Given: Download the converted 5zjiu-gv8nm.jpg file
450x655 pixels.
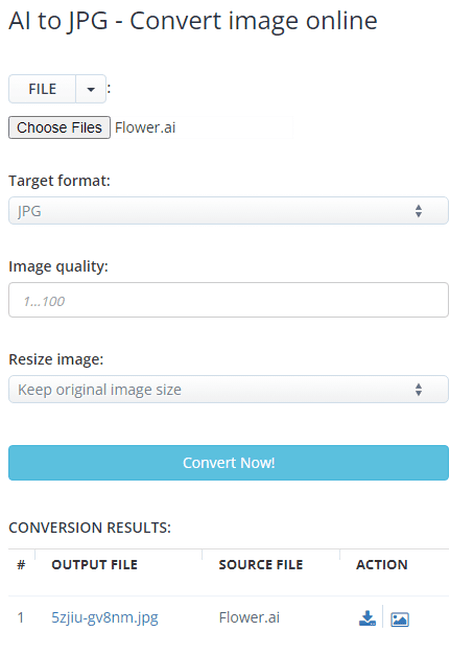Looking at the screenshot, I should tap(366, 618).
